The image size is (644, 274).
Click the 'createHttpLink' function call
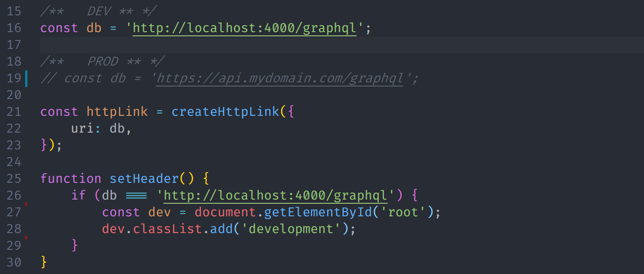[x=225, y=112]
